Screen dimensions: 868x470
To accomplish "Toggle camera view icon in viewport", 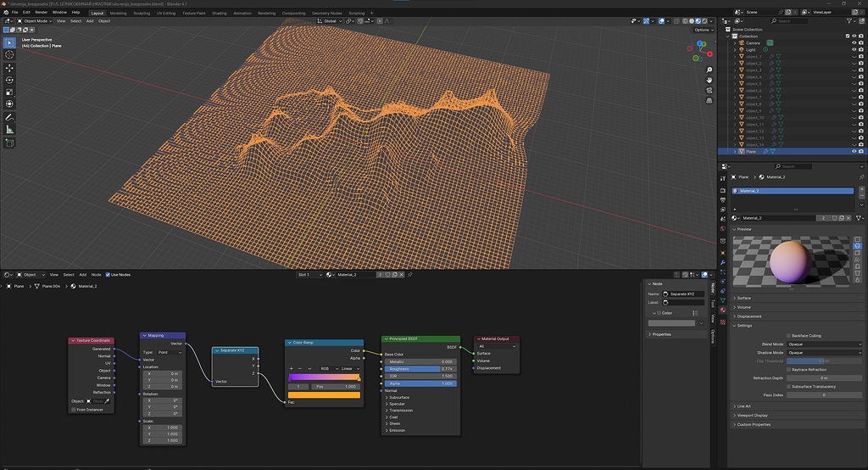I will click(709, 90).
